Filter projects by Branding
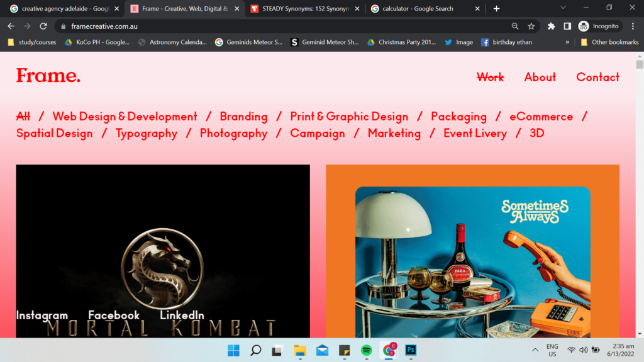This screenshot has height=362, width=644. click(x=243, y=116)
